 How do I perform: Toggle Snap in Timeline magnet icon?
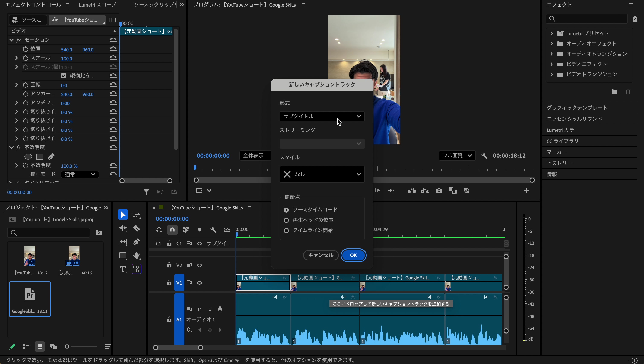(x=172, y=230)
